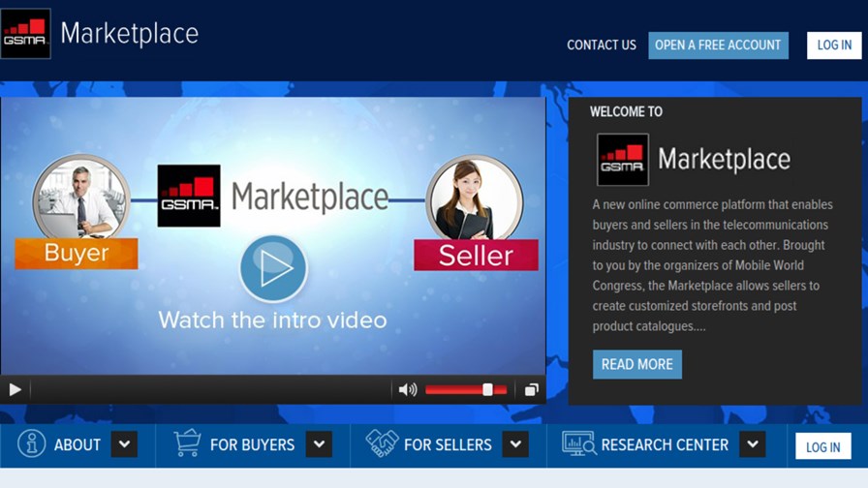Click the Log In button in the header
Screen dimensions: 868x488
[834, 46]
